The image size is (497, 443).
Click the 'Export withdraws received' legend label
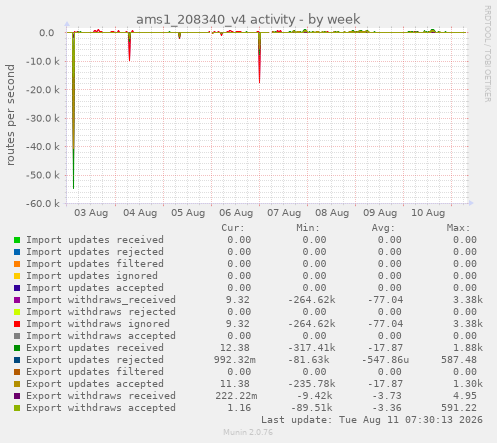(101, 396)
